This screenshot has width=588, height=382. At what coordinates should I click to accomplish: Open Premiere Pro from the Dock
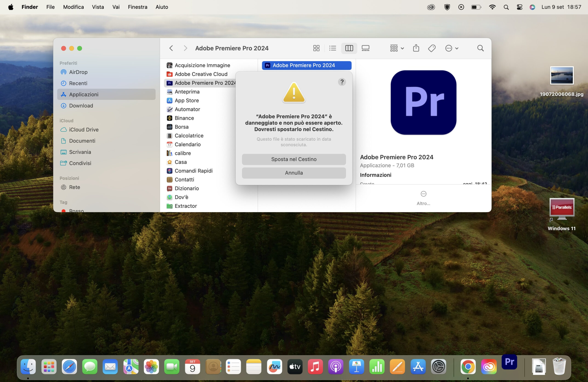pos(509,362)
